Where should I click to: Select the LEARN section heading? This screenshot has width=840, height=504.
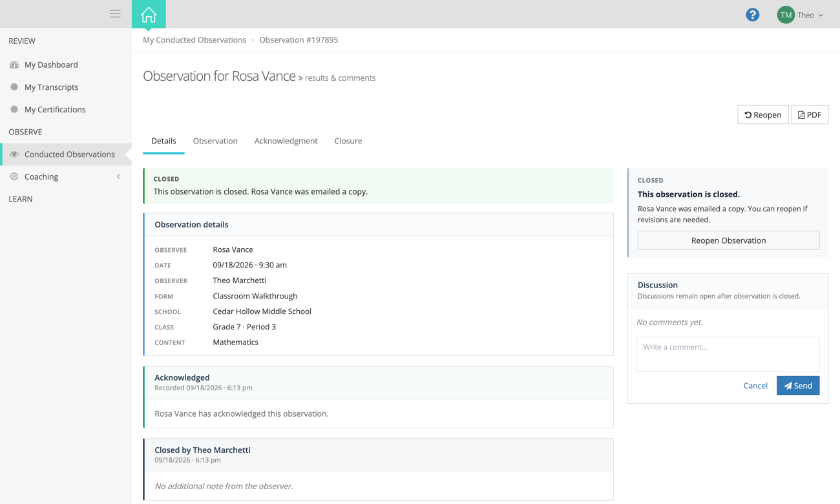21,199
